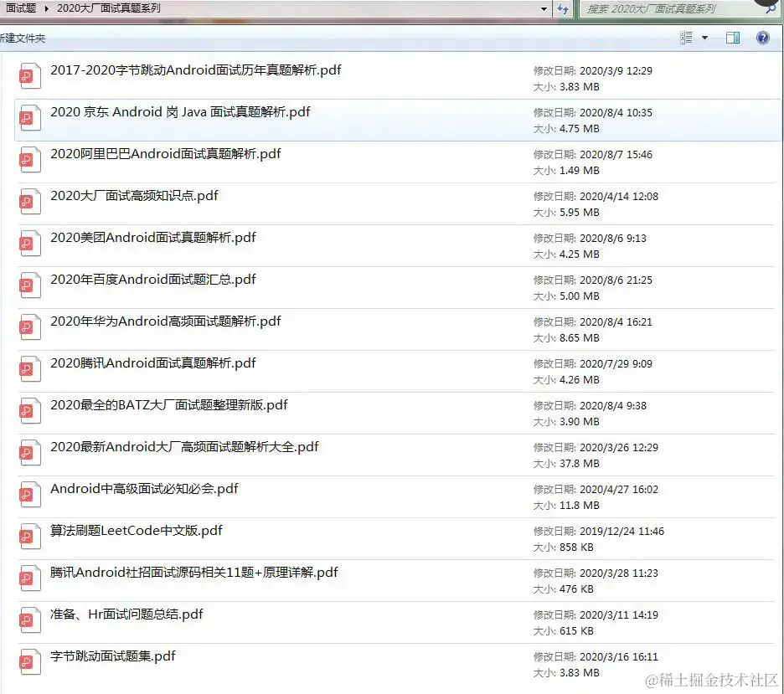Click the size value 858 KB
Image resolution: width=784 pixels, height=694 pixels.
coord(576,547)
